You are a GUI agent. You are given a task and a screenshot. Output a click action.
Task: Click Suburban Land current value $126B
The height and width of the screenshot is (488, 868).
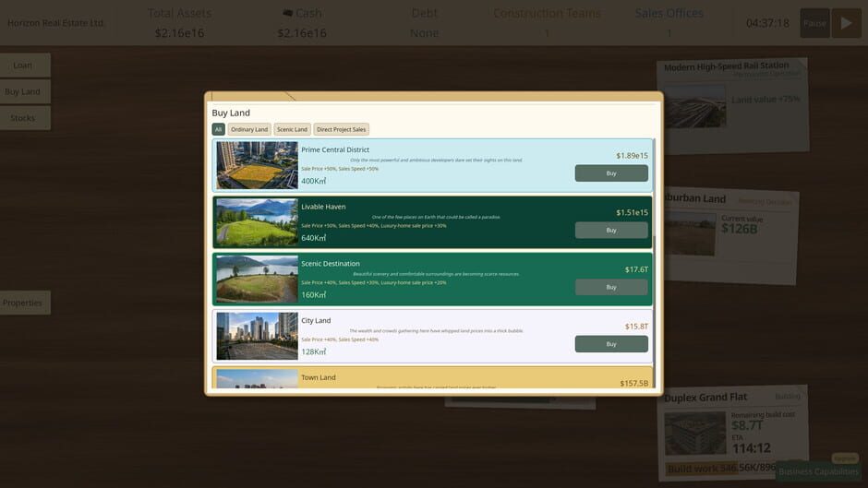740,228
